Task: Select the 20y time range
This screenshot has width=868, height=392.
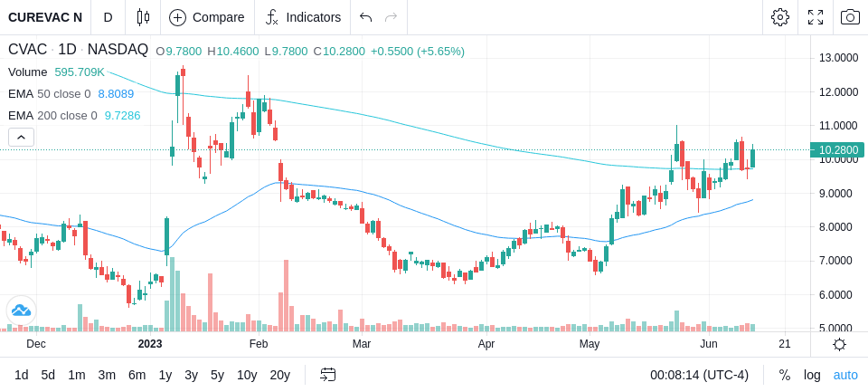Action: click(x=280, y=375)
